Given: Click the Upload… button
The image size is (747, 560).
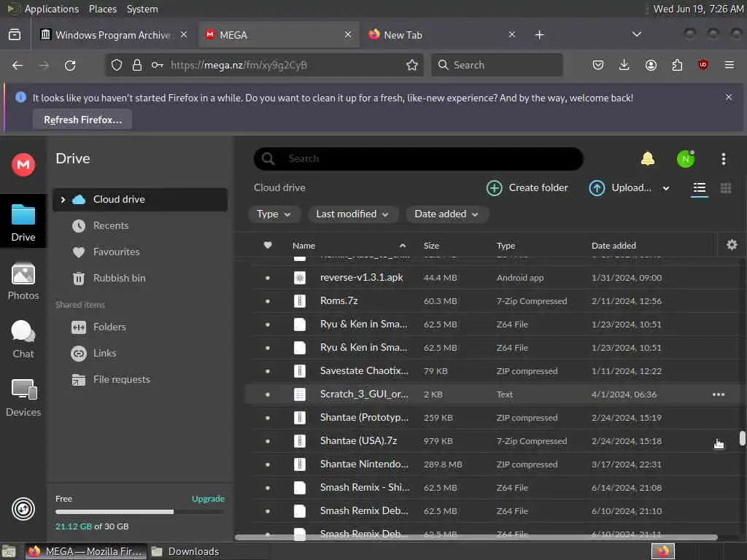Looking at the screenshot, I should pos(620,188).
